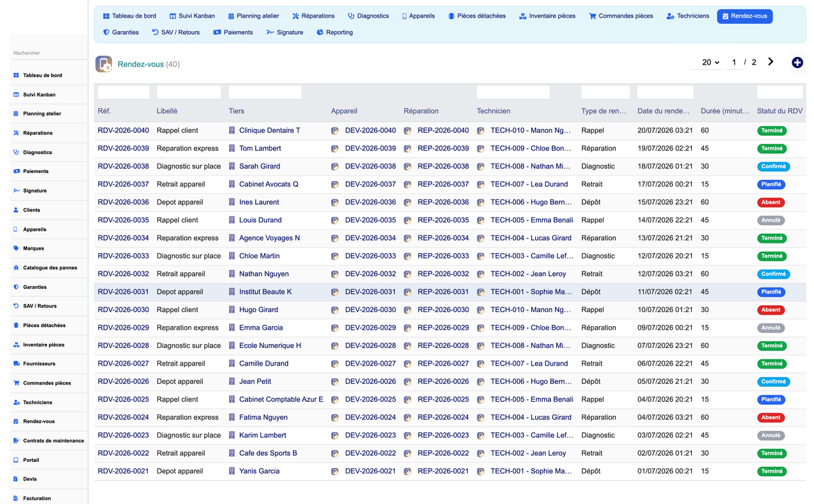
Task: Switch to the Pièces détachées top tab
Action: pos(477,16)
